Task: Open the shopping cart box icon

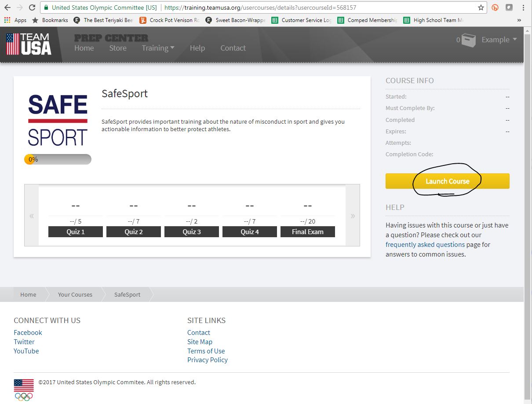Action: [x=468, y=40]
